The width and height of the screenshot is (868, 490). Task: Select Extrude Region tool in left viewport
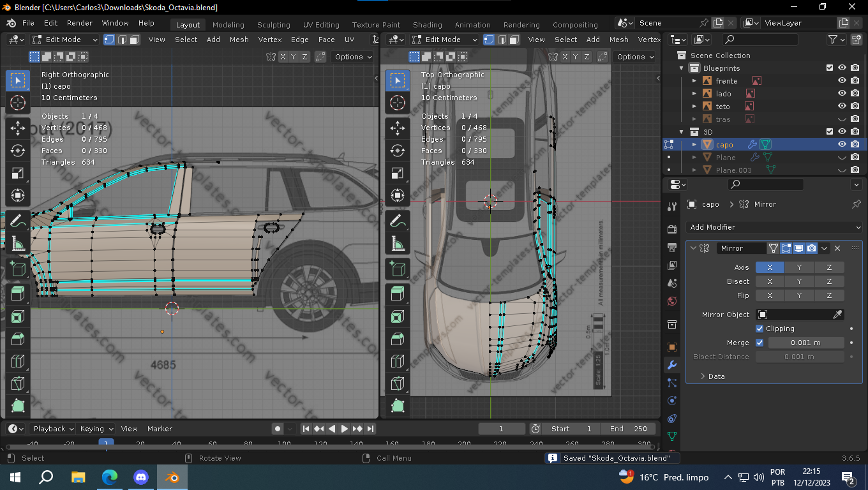tap(18, 293)
